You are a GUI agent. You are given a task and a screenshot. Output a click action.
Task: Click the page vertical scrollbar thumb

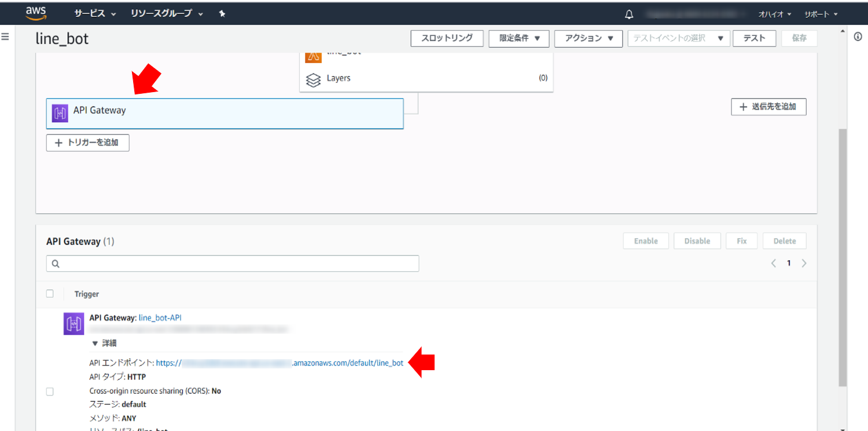pos(843,258)
